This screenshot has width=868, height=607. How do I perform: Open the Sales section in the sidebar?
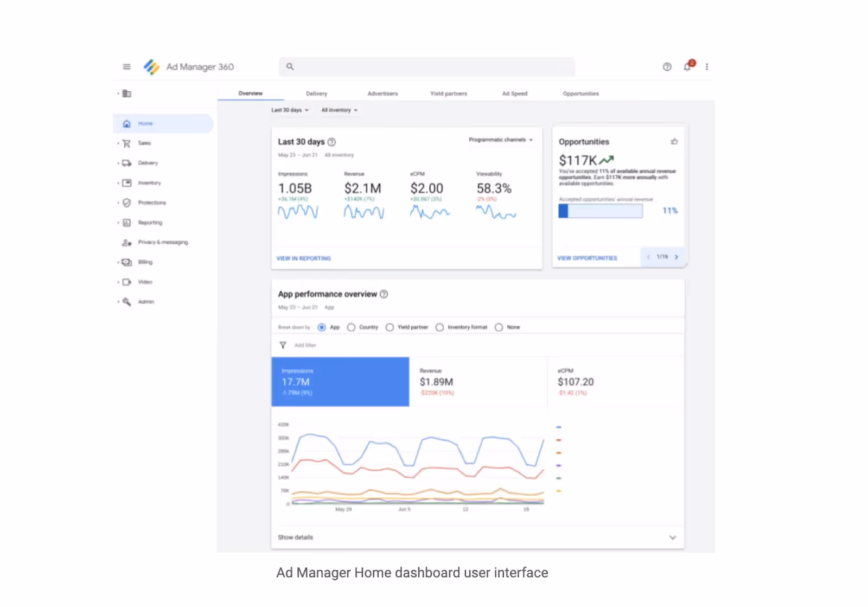144,143
